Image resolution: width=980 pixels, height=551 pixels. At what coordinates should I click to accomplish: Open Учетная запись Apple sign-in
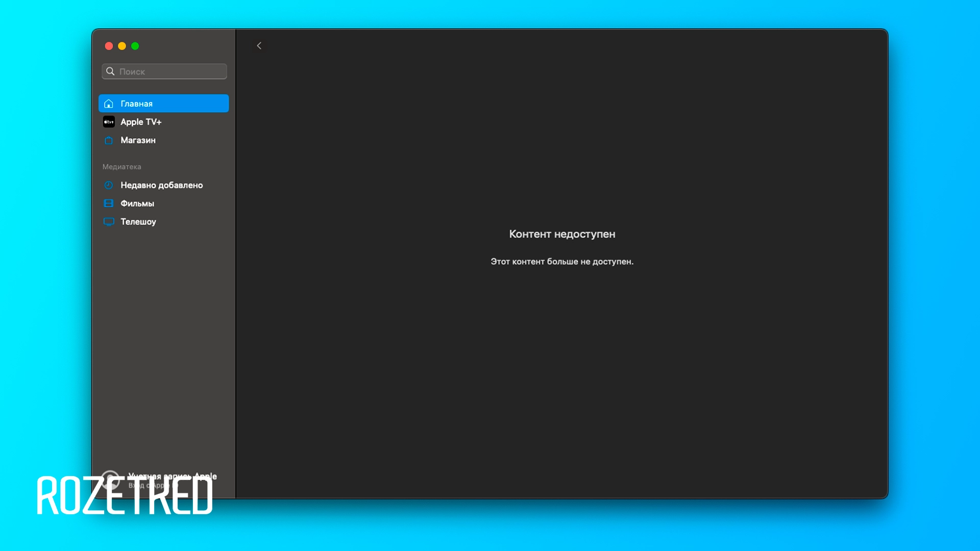coord(172,477)
